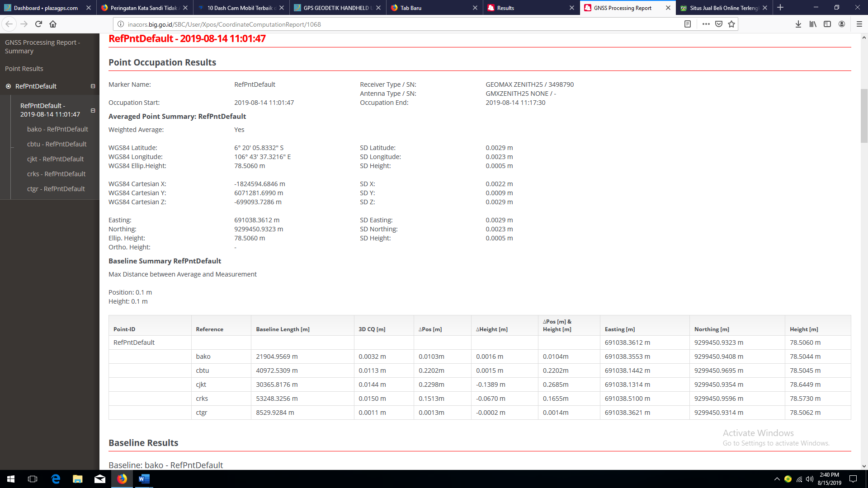Viewport: 868px width, 488px height.
Task: Click the page vertical scrollbar thumb
Action: click(x=864, y=116)
